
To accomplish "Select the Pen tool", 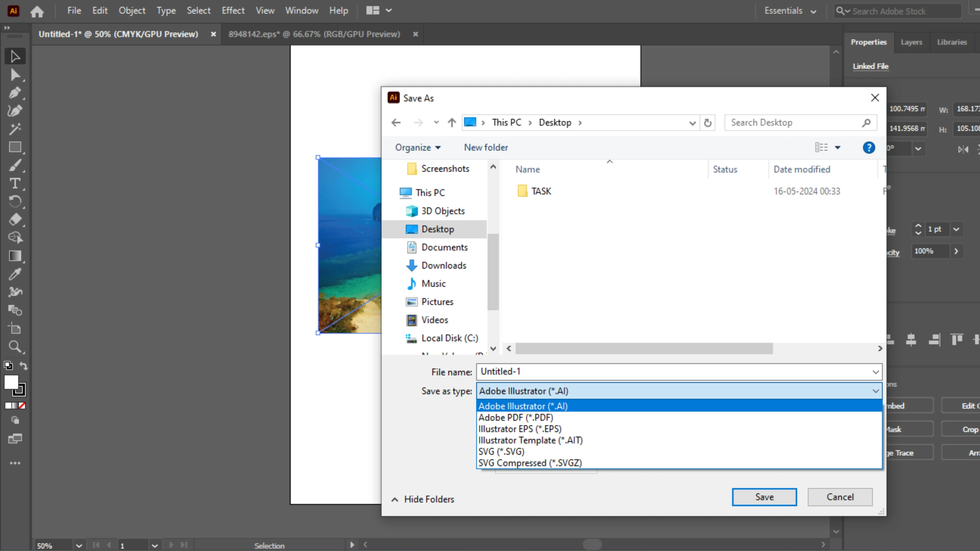I will click(15, 93).
